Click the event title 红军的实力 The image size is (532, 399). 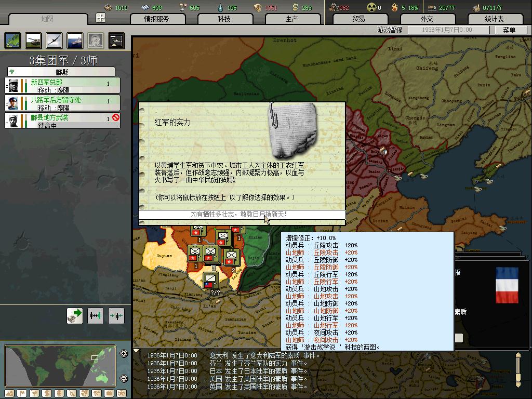(x=172, y=122)
